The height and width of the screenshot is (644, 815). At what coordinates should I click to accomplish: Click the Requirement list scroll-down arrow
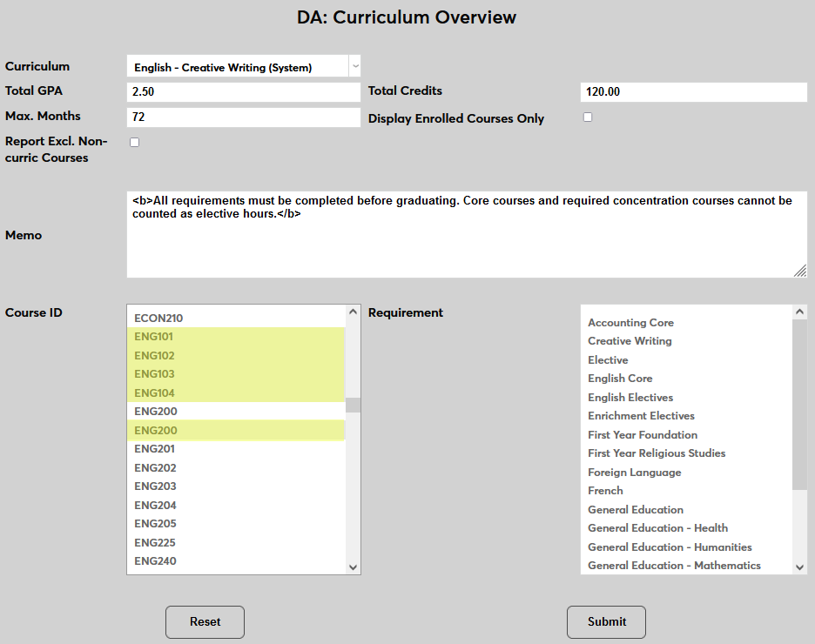click(800, 567)
